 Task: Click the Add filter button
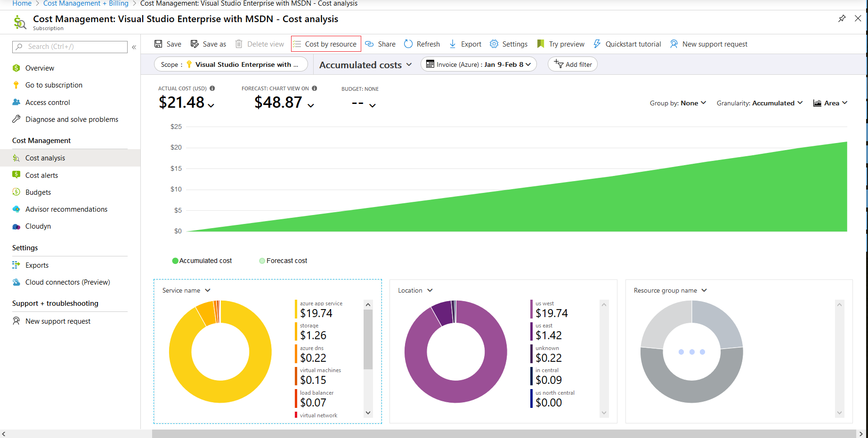point(573,64)
